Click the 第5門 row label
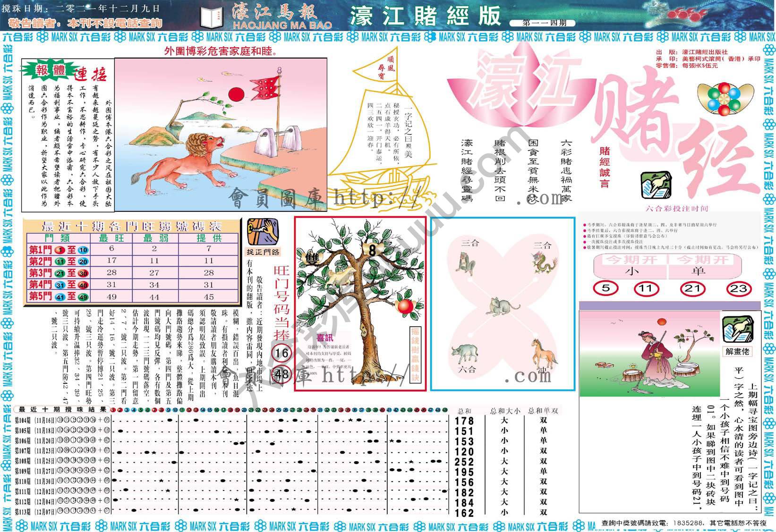 (x=59, y=296)
